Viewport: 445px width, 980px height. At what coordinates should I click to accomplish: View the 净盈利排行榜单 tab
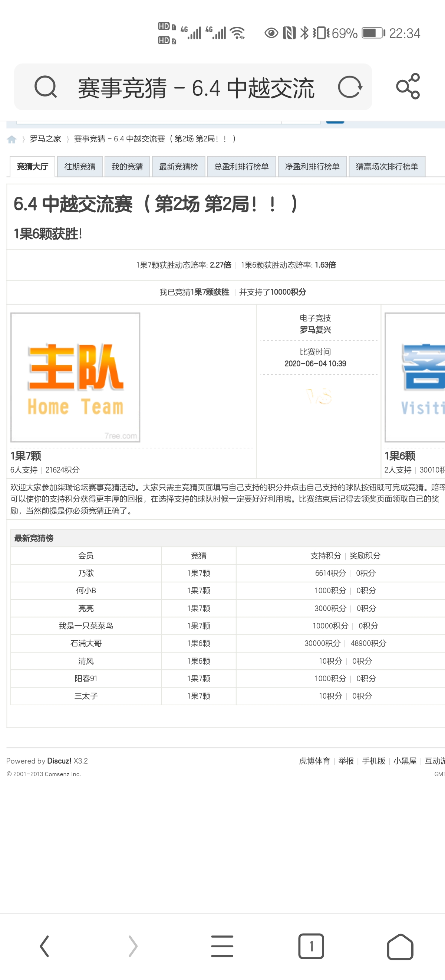312,167
